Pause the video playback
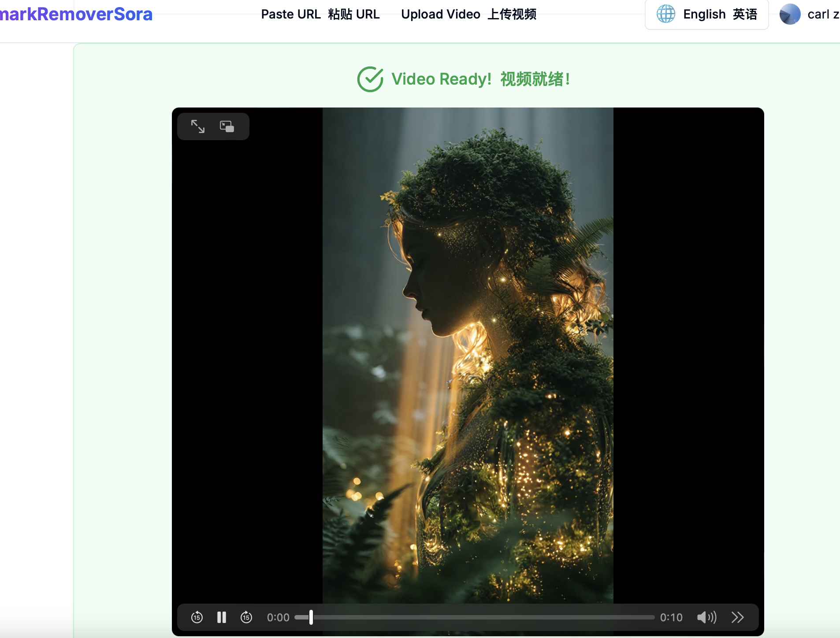The height and width of the screenshot is (638, 840). click(x=222, y=617)
